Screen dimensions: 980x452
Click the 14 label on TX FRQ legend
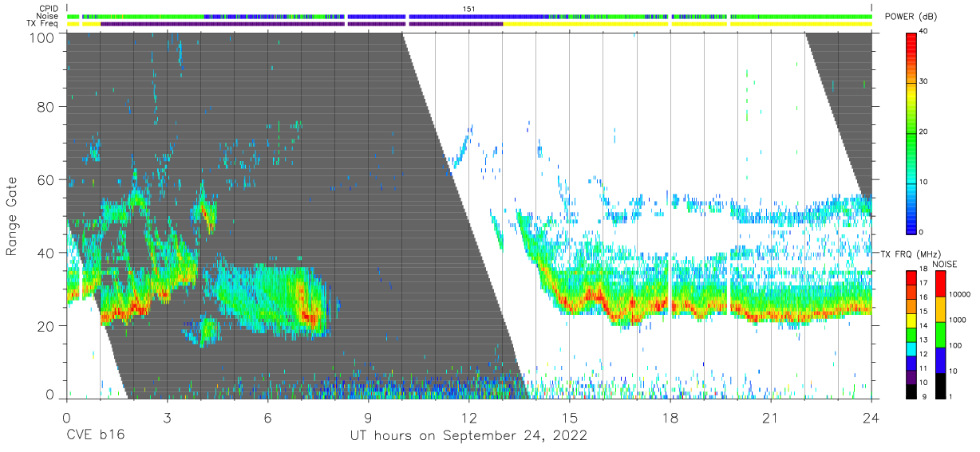point(924,327)
